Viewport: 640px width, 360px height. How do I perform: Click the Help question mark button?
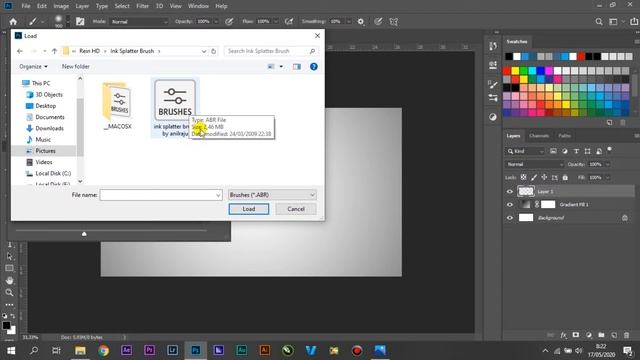click(x=313, y=67)
